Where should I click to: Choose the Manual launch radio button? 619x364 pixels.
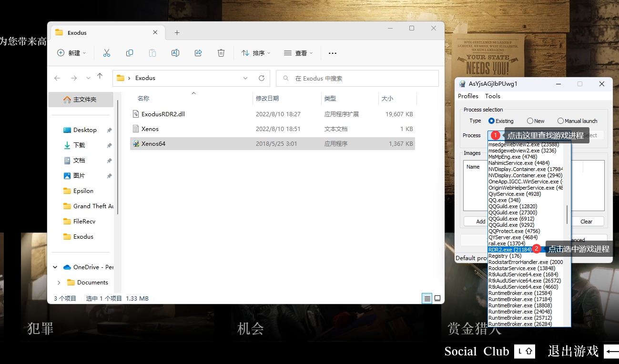560,121
